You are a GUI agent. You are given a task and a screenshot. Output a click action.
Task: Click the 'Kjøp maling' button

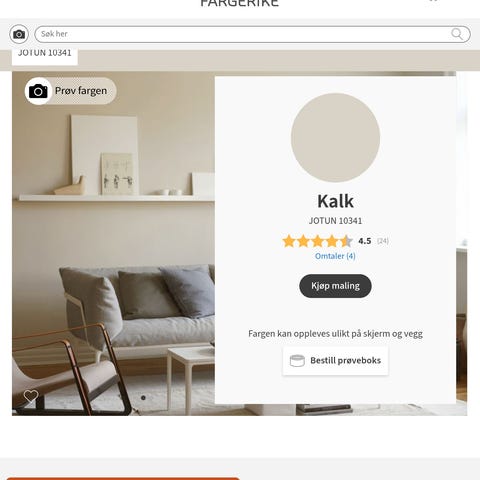tap(335, 286)
